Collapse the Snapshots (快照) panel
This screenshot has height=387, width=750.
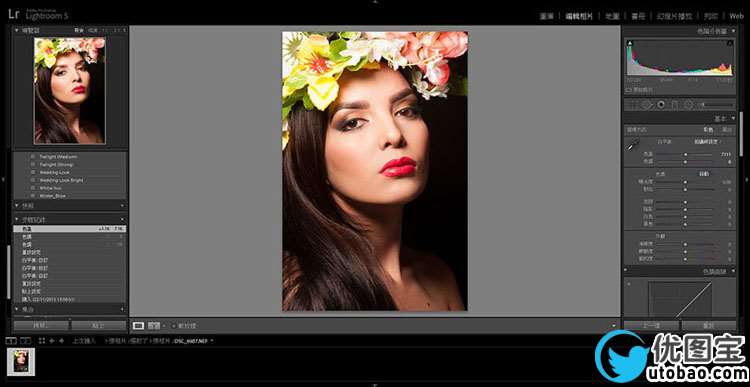coord(17,206)
